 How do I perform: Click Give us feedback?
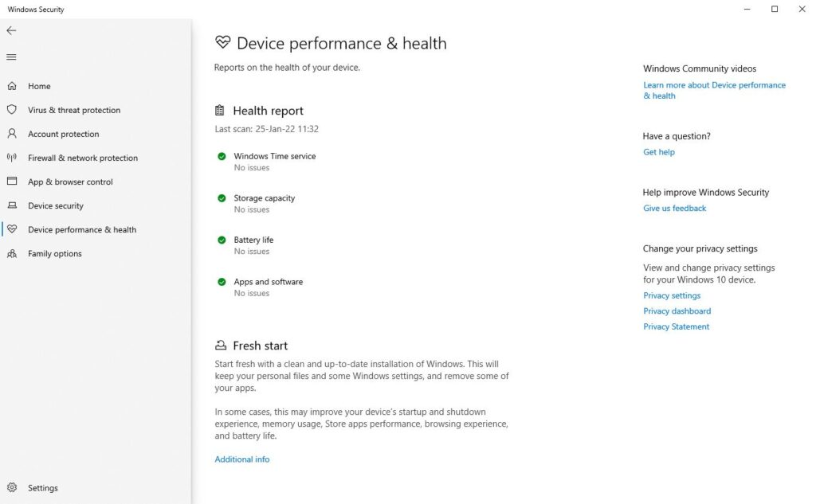click(674, 208)
